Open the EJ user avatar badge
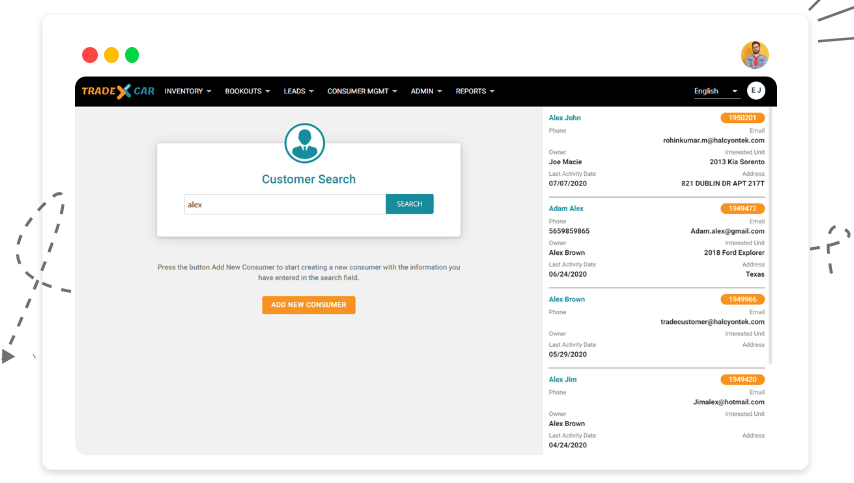Image resolution: width=854 pixels, height=483 pixels. pos(756,91)
